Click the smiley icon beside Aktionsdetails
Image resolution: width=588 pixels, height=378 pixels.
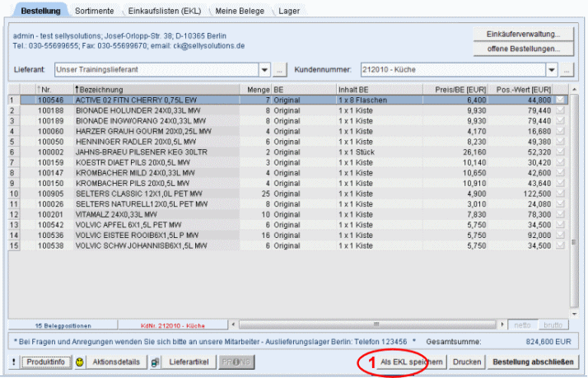pyautogui.click(x=80, y=362)
